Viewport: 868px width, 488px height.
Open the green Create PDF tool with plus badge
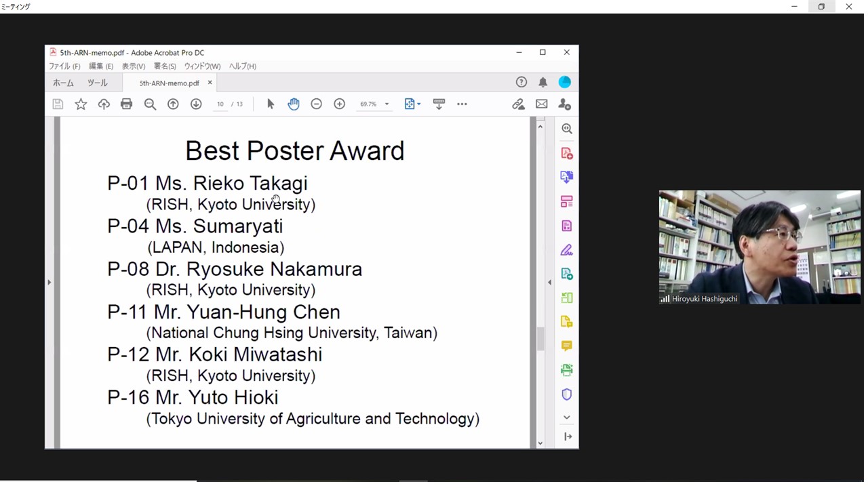click(567, 274)
